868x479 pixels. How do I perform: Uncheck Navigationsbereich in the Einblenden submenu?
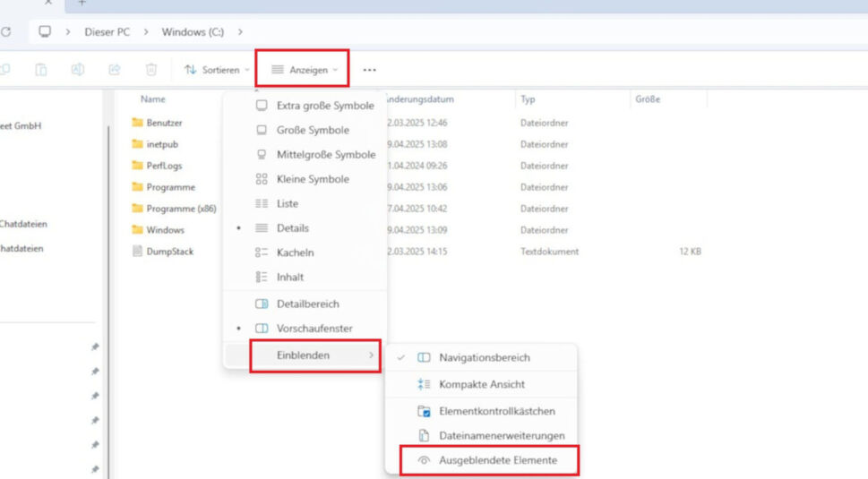tap(484, 357)
